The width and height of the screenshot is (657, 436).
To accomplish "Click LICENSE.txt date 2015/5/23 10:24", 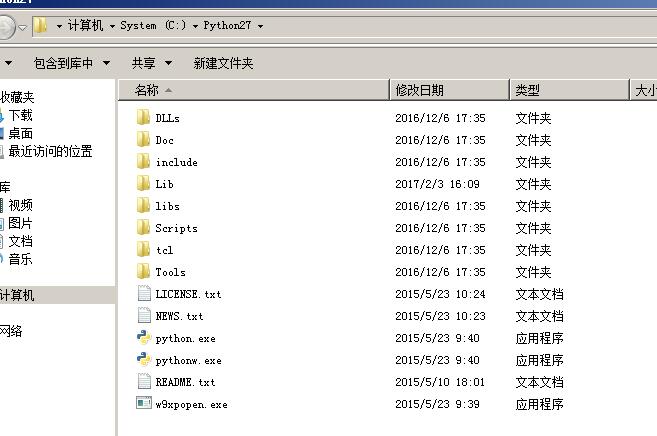I will tap(440, 294).
